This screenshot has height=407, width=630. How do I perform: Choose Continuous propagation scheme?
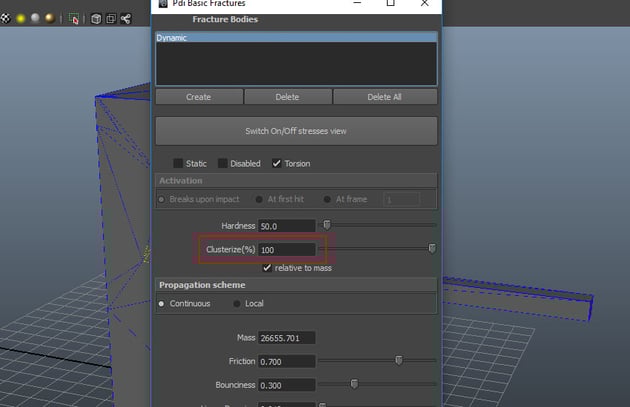pyautogui.click(x=162, y=303)
